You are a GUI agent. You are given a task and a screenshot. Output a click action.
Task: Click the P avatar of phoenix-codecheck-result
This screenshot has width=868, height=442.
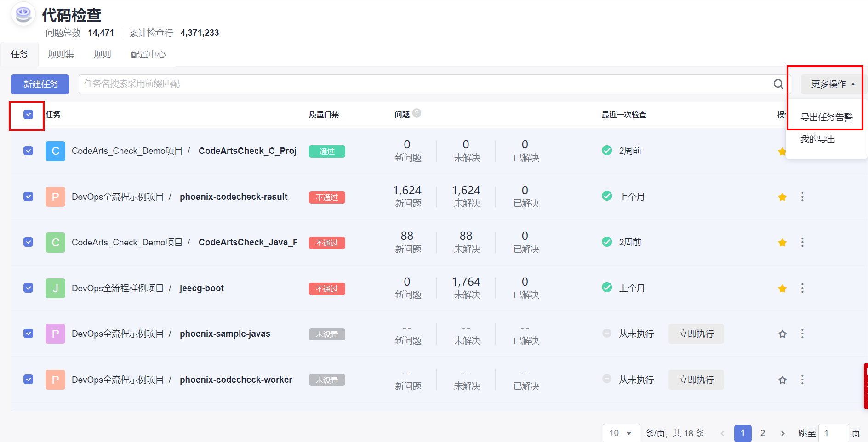(55, 197)
